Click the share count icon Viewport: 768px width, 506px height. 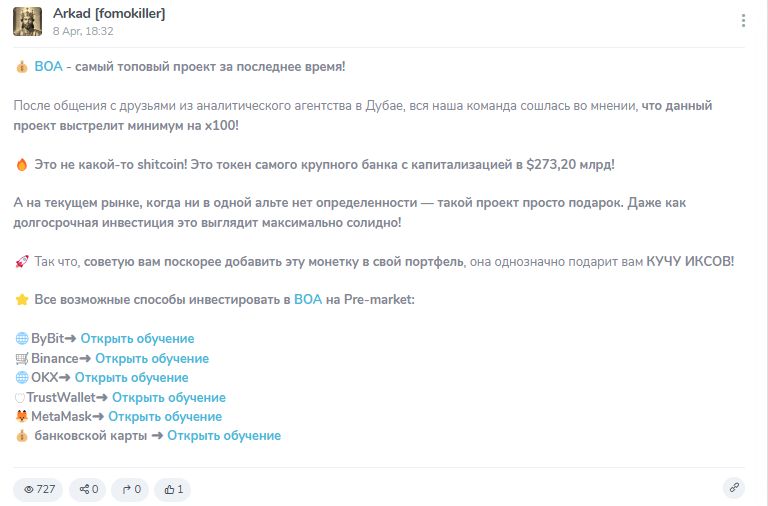[x=88, y=489]
